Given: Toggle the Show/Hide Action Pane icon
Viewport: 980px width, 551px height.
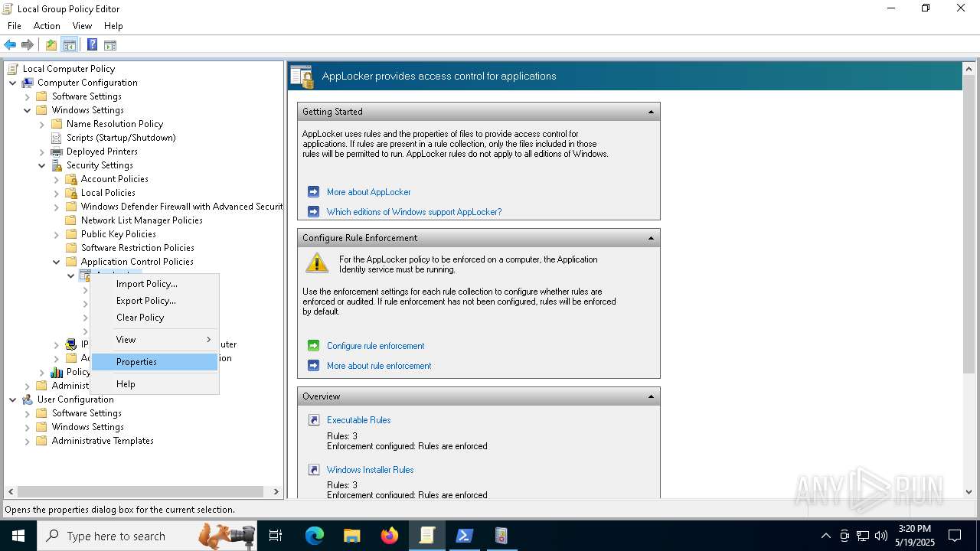Looking at the screenshot, I should [x=110, y=45].
